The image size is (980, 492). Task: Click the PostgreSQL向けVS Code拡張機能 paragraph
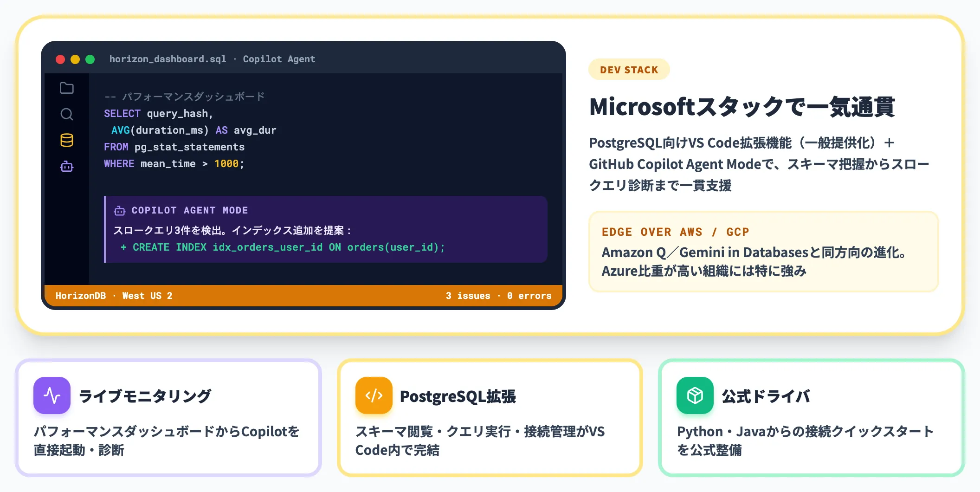[x=759, y=164]
